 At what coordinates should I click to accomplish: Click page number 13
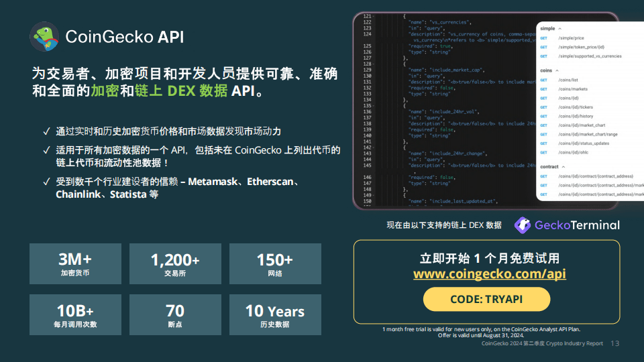click(x=615, y=343)
